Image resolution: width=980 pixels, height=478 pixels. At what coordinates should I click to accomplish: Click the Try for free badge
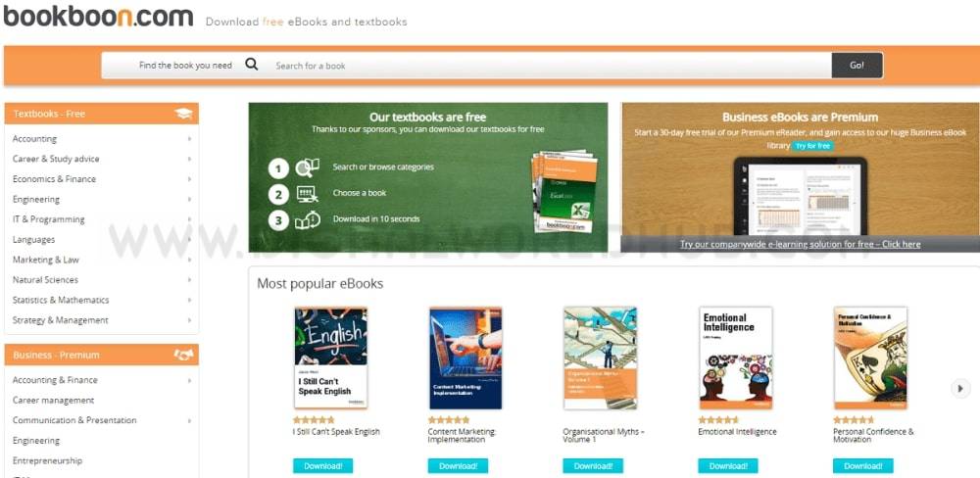(x=812, y=146)
